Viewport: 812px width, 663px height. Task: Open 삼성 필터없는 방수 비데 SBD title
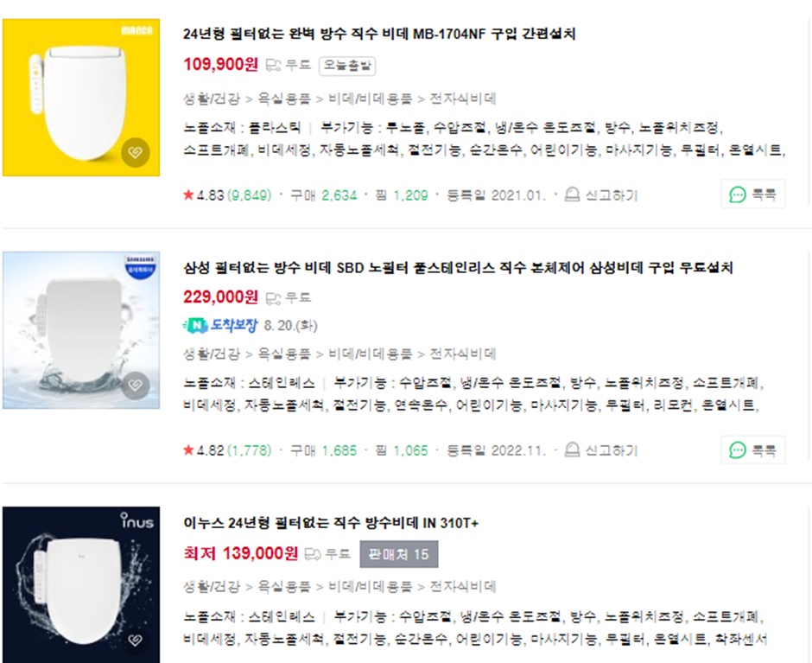click(x=459, y=268)
